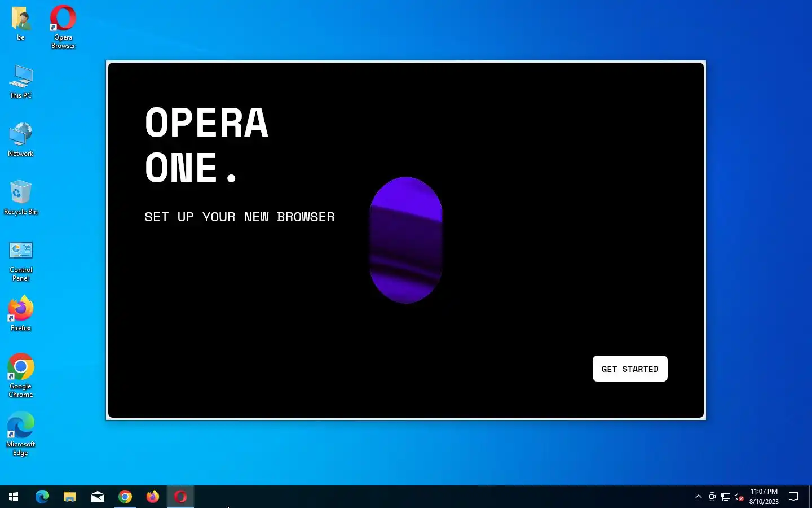Click the Opera taskbar button
The width and height of the screenshot is (812, 508).
coord(180,497)
